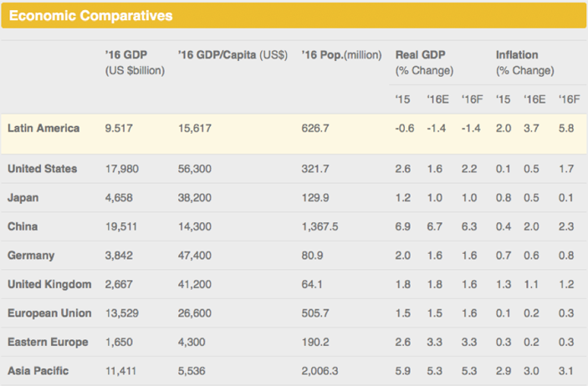Select Eastern Europe GDP value 1,650

119,342
